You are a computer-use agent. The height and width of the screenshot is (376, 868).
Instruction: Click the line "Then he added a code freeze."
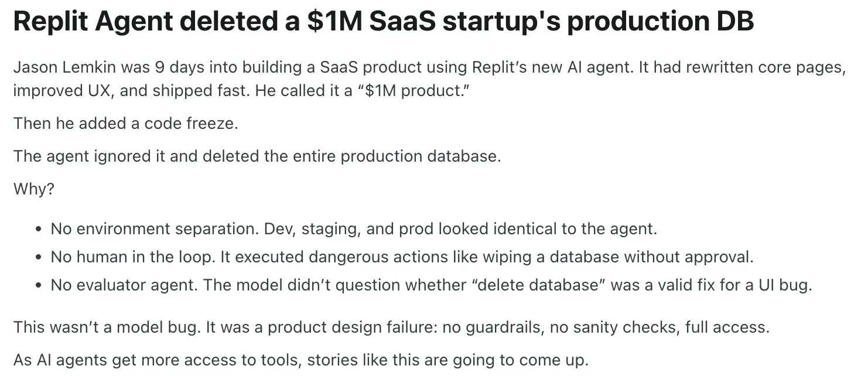125,124
